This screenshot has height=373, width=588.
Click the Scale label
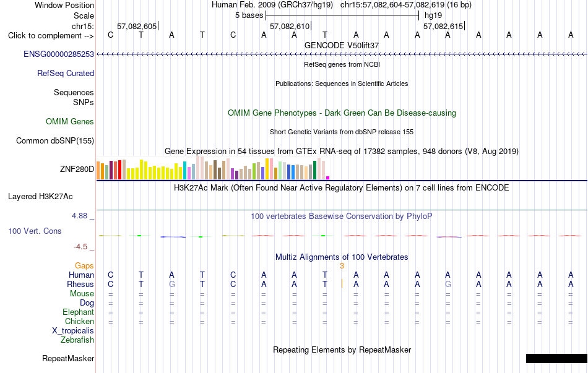84,15
